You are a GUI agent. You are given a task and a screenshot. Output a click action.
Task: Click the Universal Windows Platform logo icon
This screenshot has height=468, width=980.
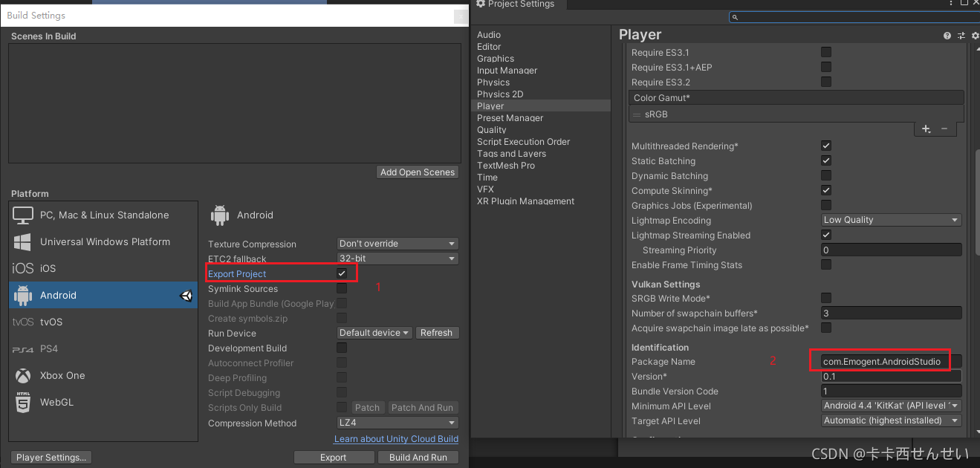(x=23, y=241)
